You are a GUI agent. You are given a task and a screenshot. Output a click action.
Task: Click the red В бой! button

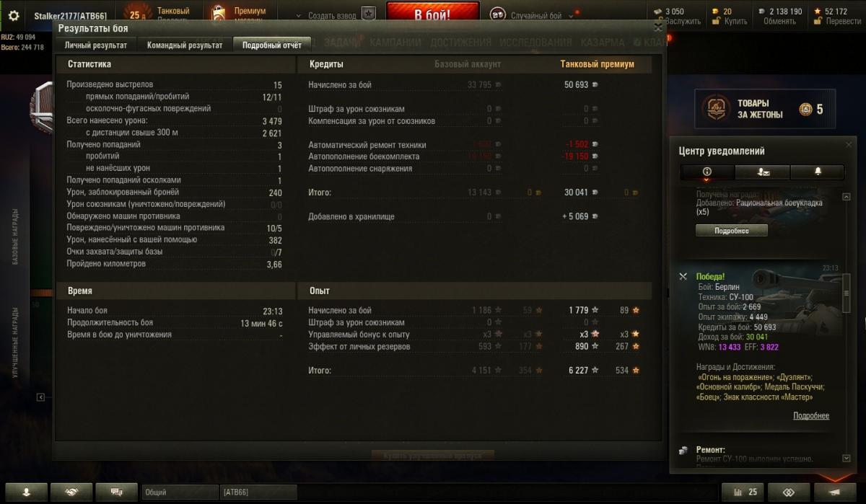433,14
